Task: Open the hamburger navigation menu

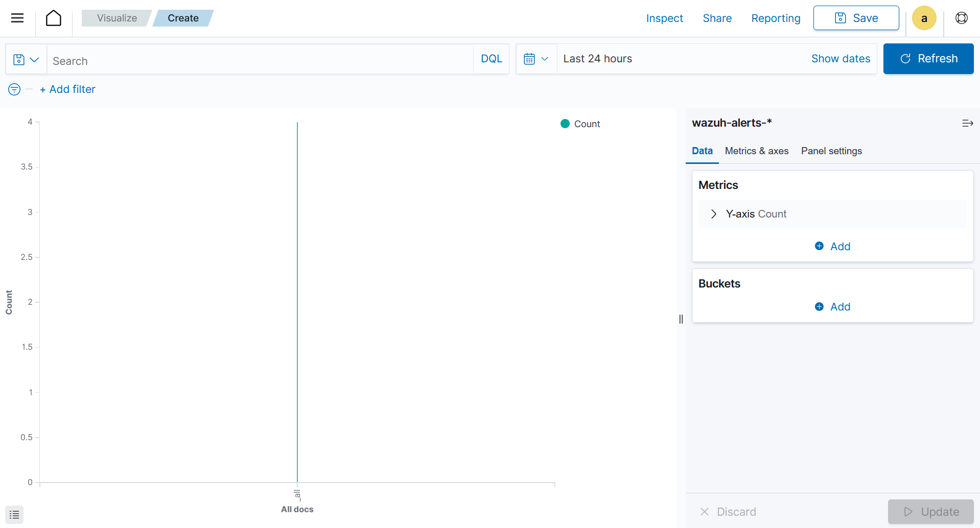Action: [x=17, y=18]
